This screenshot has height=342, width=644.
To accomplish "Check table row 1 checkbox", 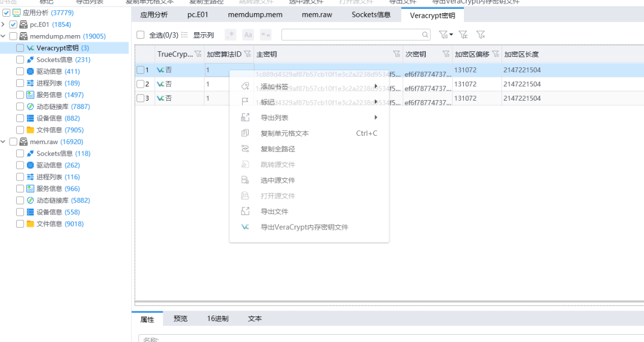I will tap(141, 70).
